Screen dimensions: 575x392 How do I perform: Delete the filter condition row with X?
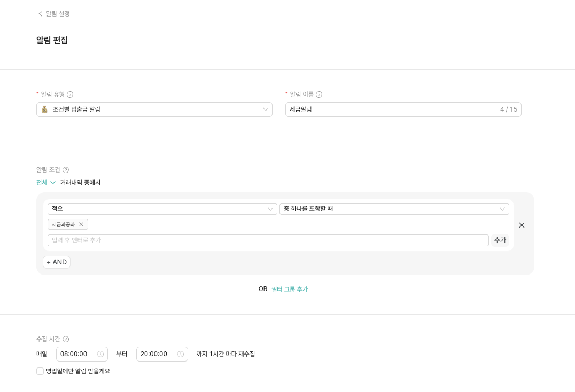[x=522, y=225]
